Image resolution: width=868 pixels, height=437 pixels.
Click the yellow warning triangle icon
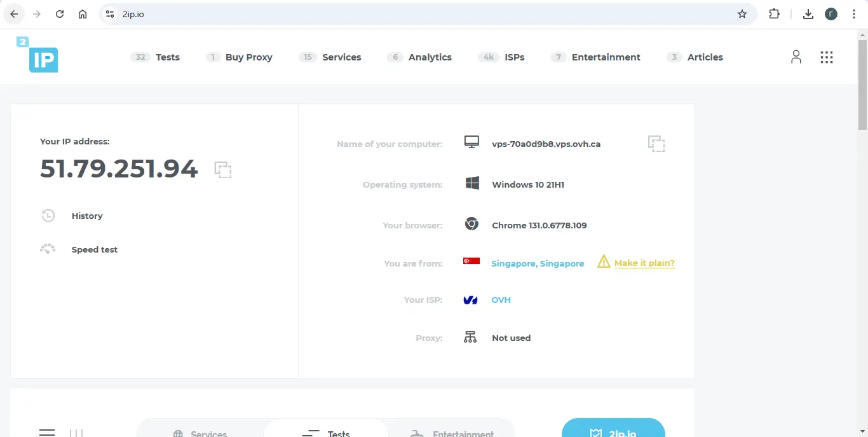point(604,261)
